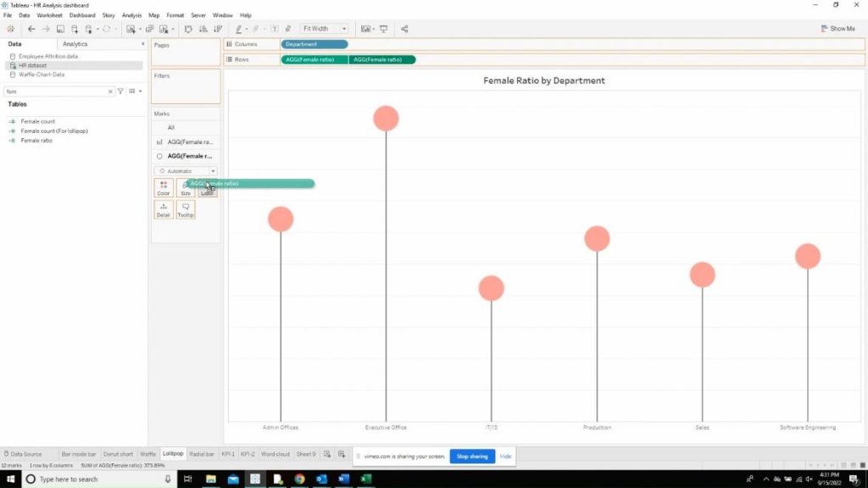Click the Presentation Mode icon
The image size is (868, 488).
(383, 28)
